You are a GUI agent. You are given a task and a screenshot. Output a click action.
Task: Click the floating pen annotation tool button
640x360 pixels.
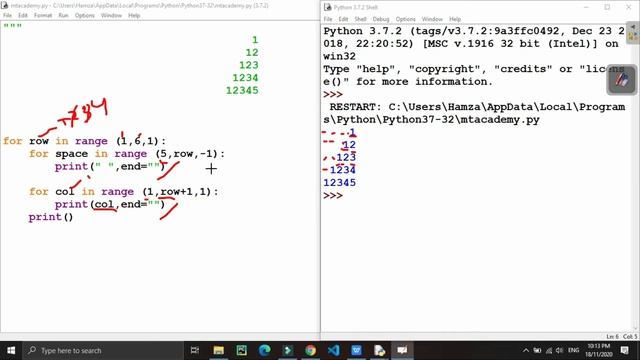pos(621,80)
